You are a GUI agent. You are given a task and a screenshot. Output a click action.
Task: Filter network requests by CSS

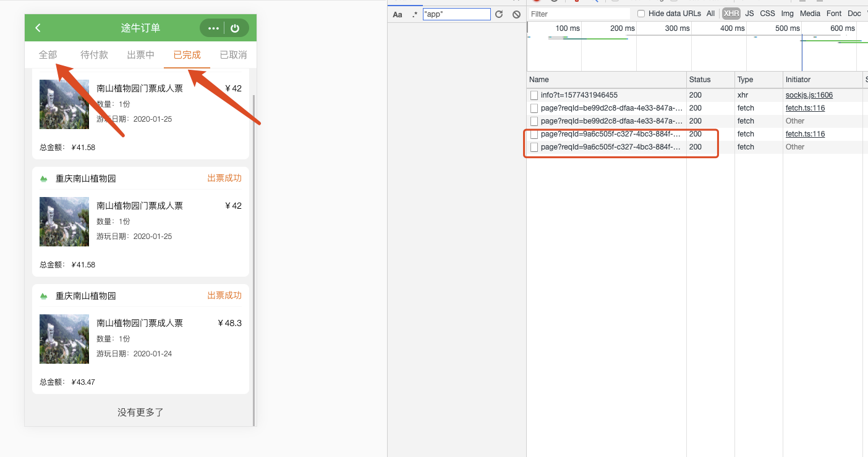point(767,14)
